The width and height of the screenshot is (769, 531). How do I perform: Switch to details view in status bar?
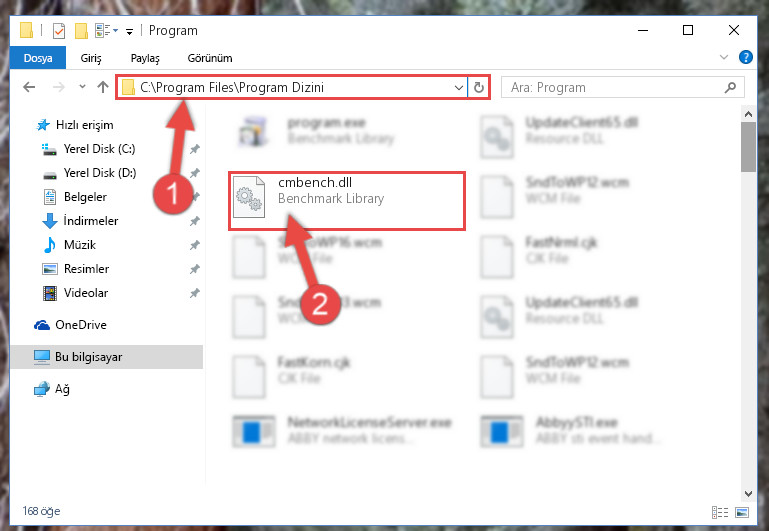pyautogui.click(x=719, y=512)
